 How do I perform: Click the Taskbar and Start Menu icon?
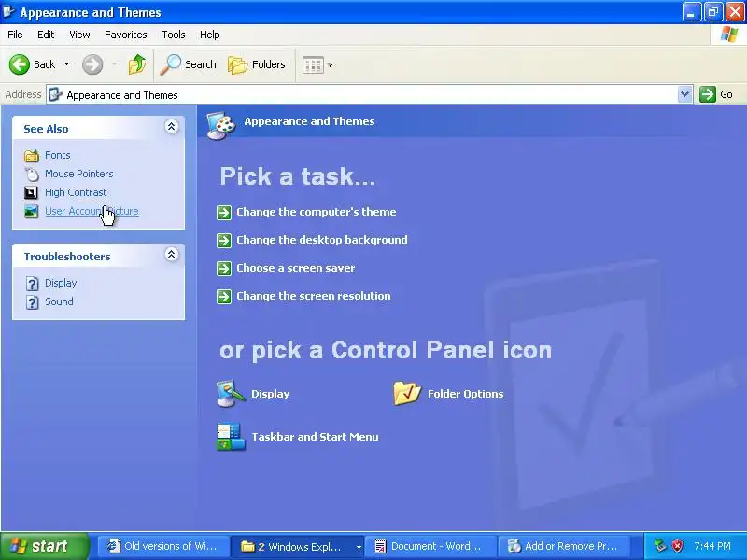pyautogui.click(x=231, y=437)
